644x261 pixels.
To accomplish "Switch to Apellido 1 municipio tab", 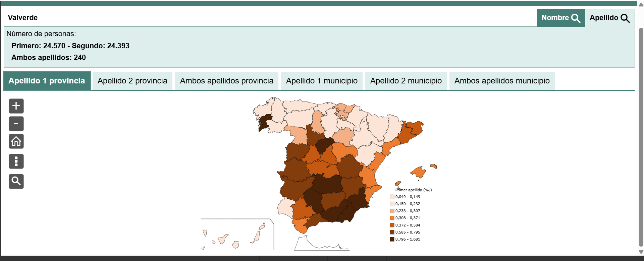I will click(x=322, y=81).
